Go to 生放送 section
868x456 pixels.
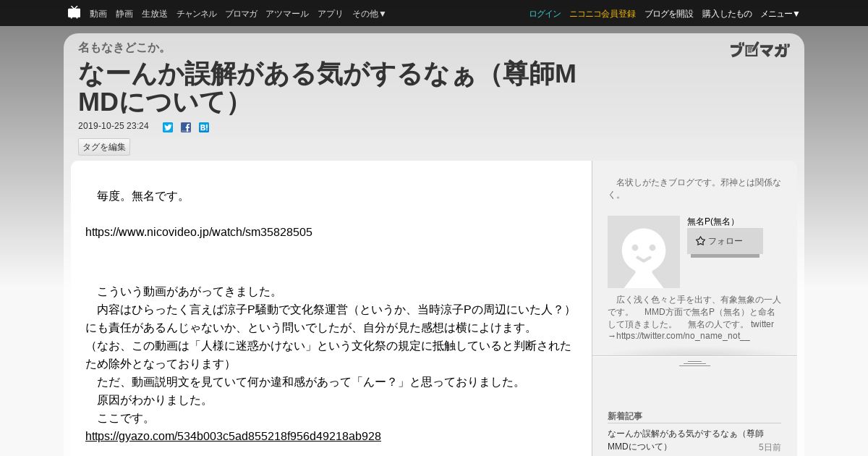coord(155,14)
